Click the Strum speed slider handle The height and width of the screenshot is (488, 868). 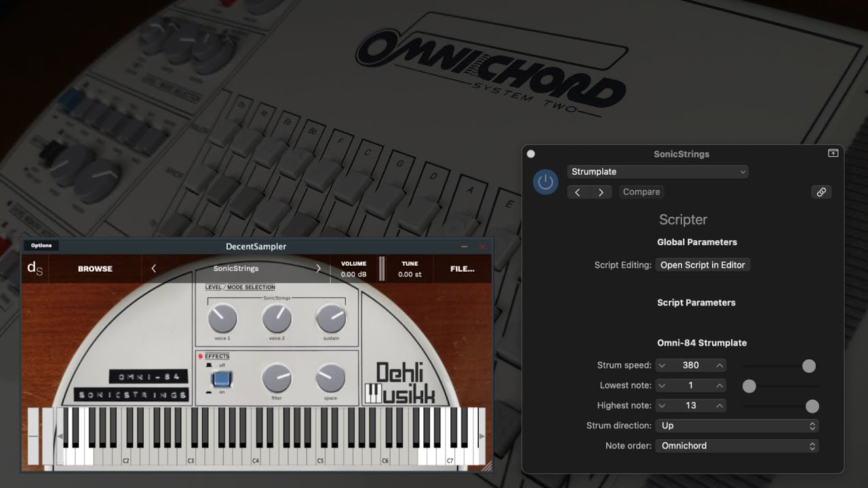pyautogui.click(x=809, y=366)
